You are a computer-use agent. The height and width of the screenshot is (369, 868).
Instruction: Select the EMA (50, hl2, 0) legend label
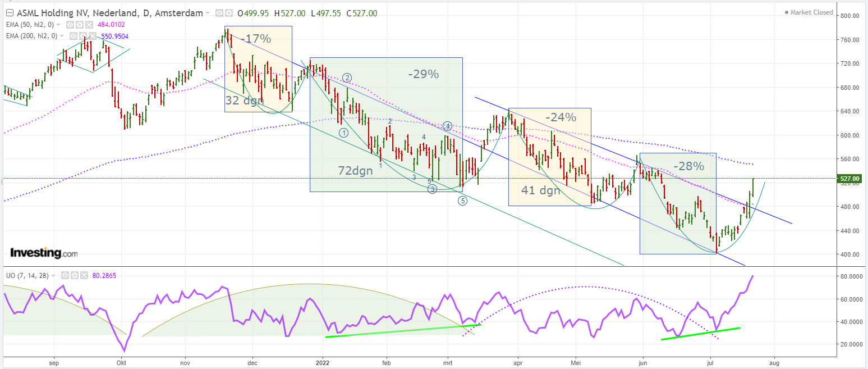point(29,25)
